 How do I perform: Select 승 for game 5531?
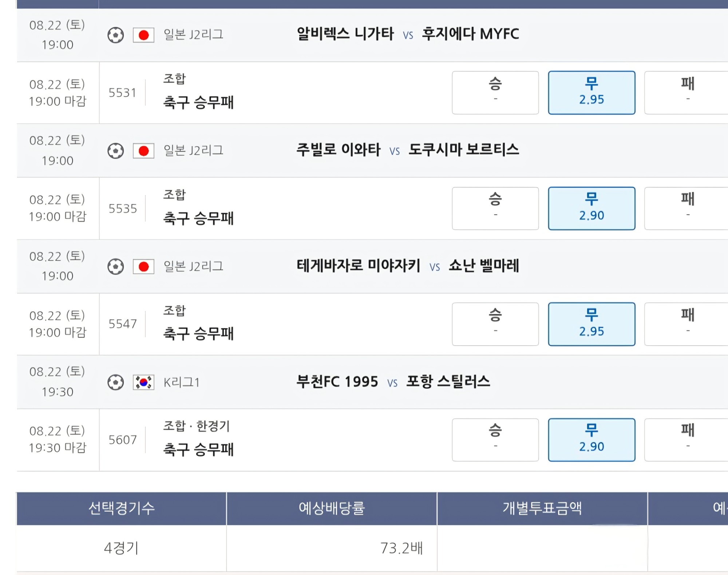coord(495,92)
